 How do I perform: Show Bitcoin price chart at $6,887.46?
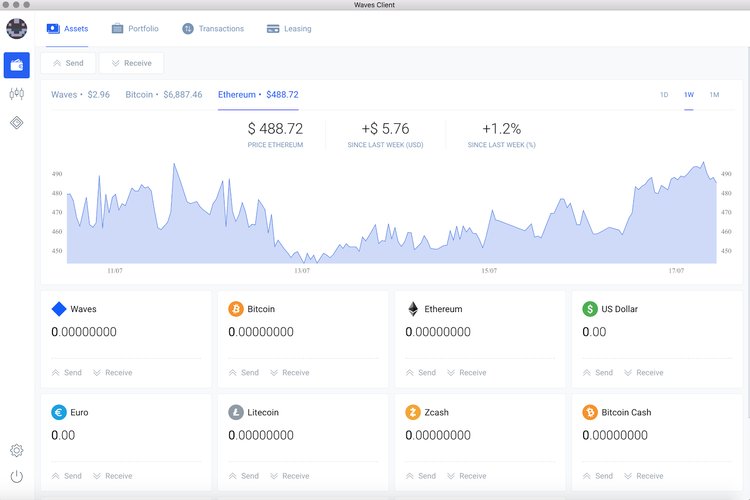pos(163,95)
